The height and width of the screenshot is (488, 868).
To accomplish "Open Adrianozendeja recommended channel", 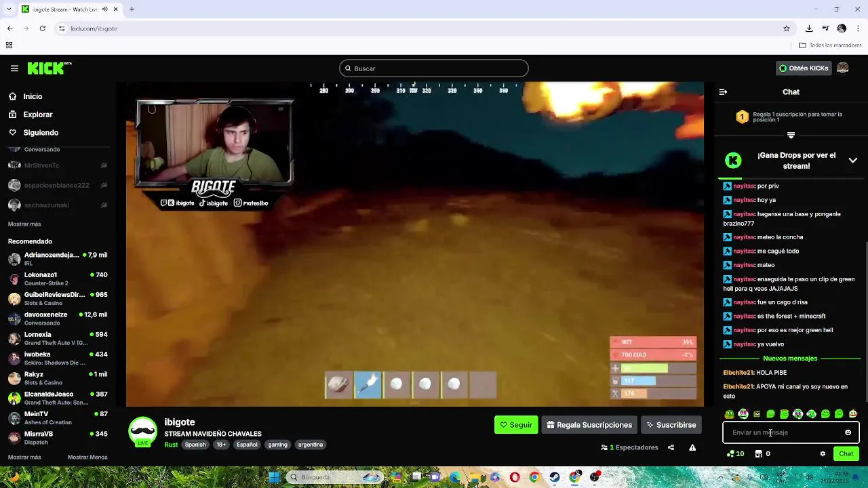I will (58, 259).
